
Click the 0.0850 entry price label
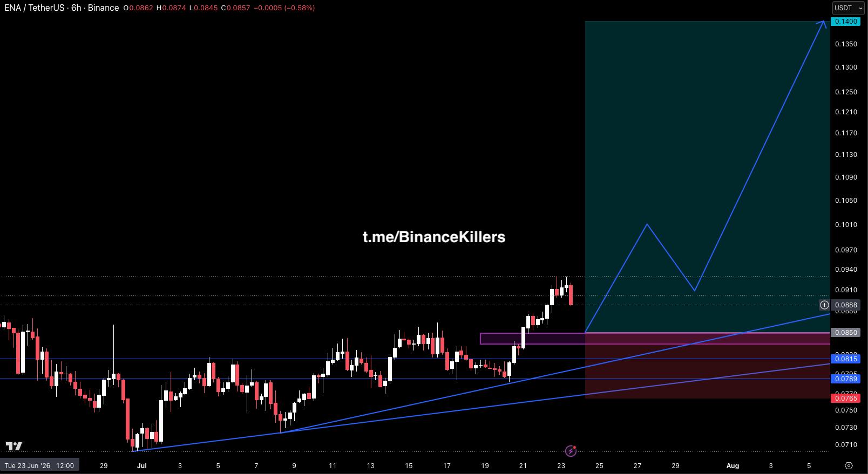tap(845, 333)
